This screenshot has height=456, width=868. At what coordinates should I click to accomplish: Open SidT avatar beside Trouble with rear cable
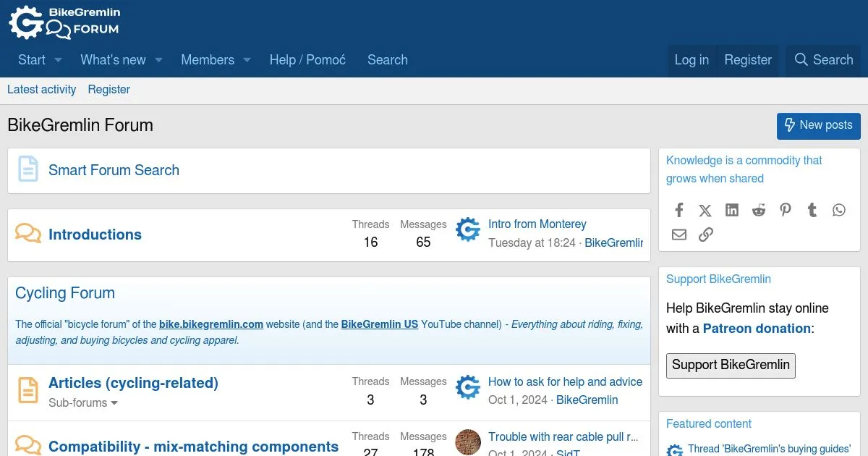468,442
